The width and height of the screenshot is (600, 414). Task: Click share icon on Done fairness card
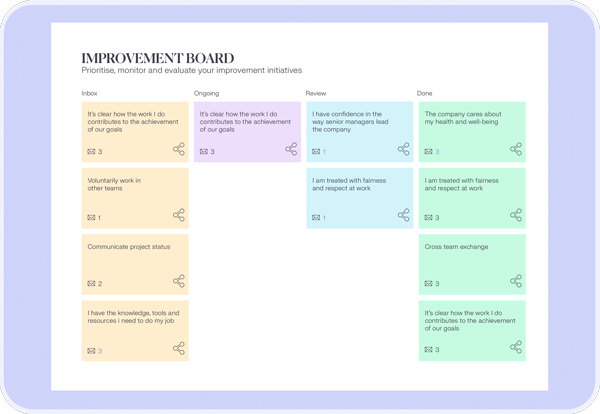516,215
